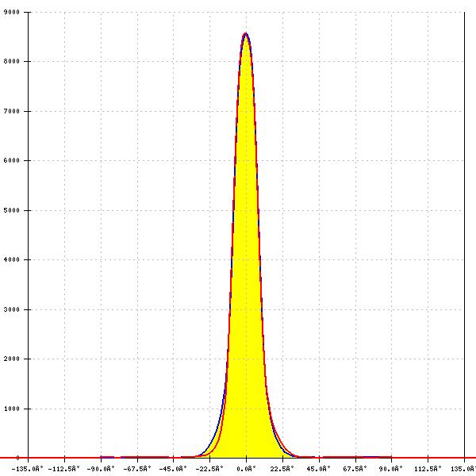The image size is (476, 476).
Task: Click the -67.5° x-axis label
Action: click(x=137, y=469)
